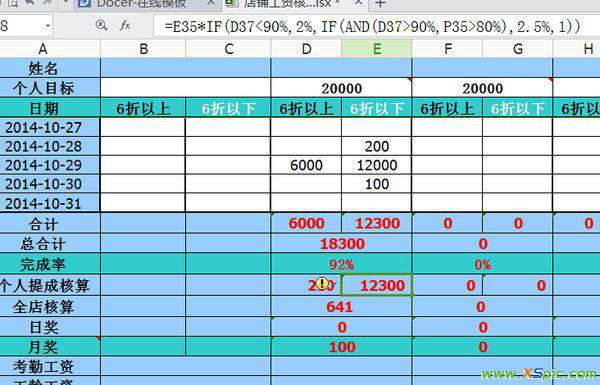Select column D header
This screenshot has width=600, height=385.
click(306, 49)
